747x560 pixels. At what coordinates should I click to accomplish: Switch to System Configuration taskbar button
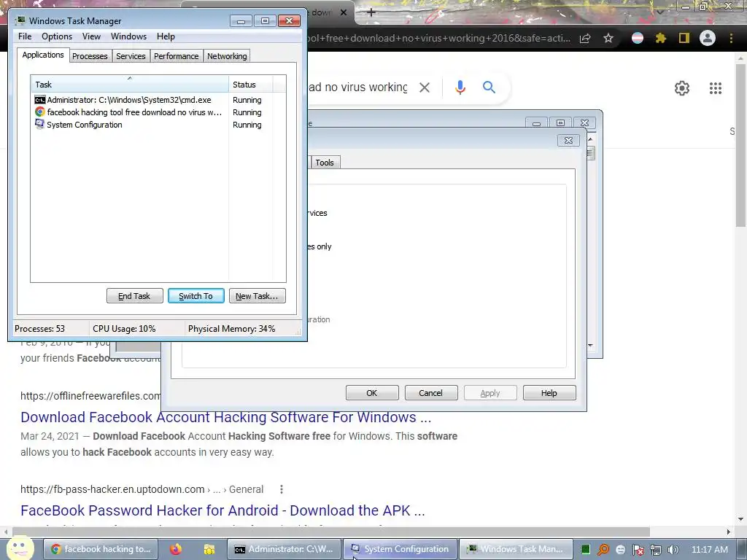400,549
